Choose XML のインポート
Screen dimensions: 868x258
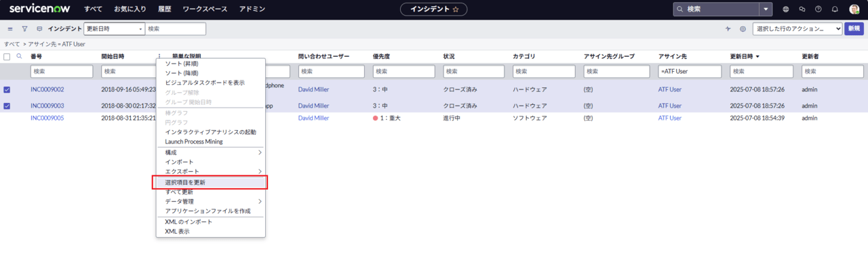tap(211, 222)
